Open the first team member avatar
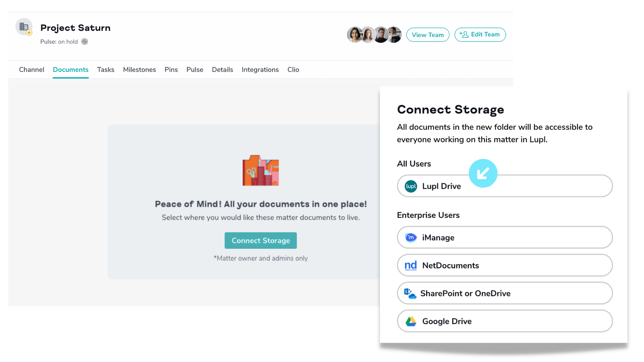Screen dimensions: 644x362 [355, 35]
